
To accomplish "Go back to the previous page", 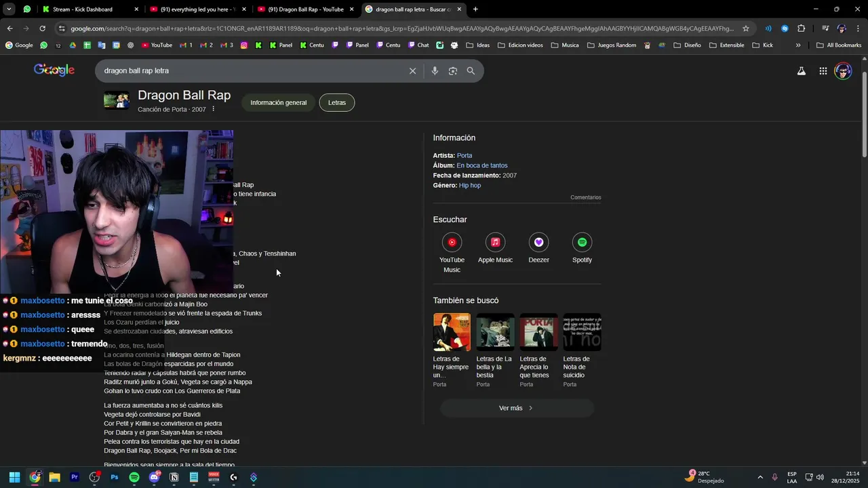I will tap(9, 28).
